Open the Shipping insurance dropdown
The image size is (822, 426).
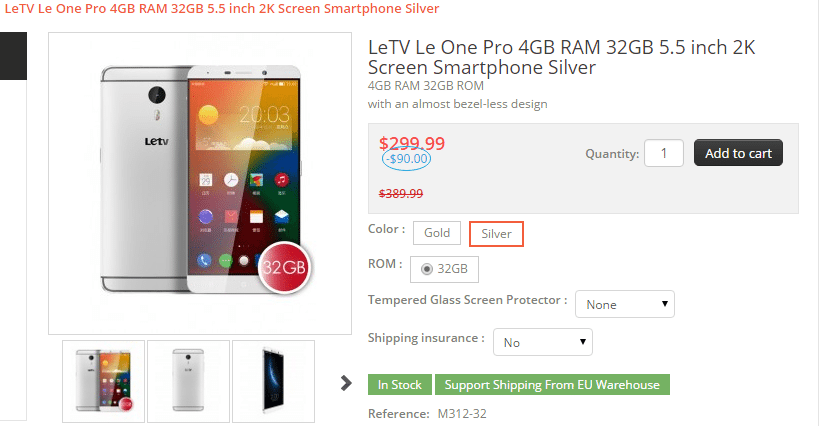click(x=543, y=343)
